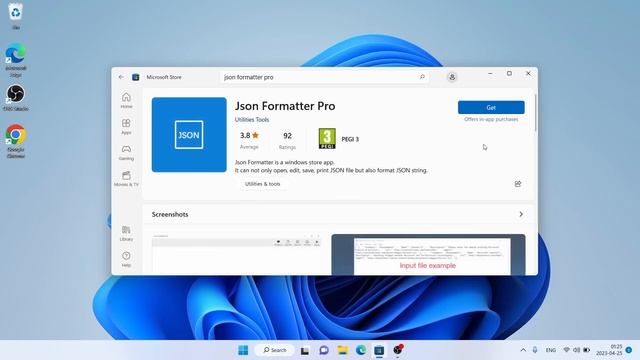Open the user account profile icon
640x360 pixels.
[x=452, y=77]
